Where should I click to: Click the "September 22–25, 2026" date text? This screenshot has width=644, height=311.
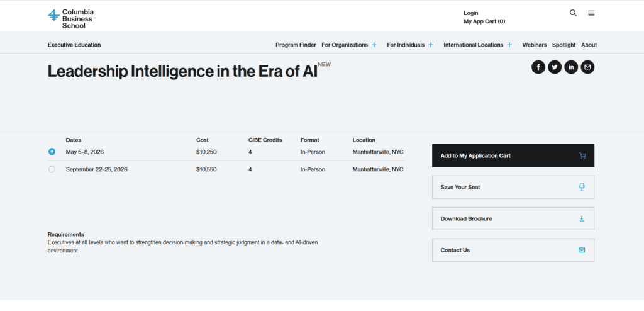(96, 169)
